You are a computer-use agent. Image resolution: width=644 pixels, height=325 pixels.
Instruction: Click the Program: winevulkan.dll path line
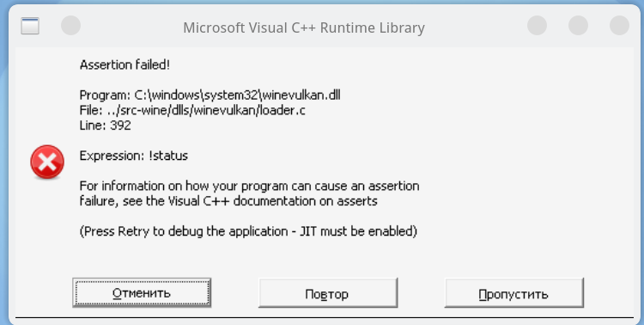pyautogui.click(x=210, y=95)
